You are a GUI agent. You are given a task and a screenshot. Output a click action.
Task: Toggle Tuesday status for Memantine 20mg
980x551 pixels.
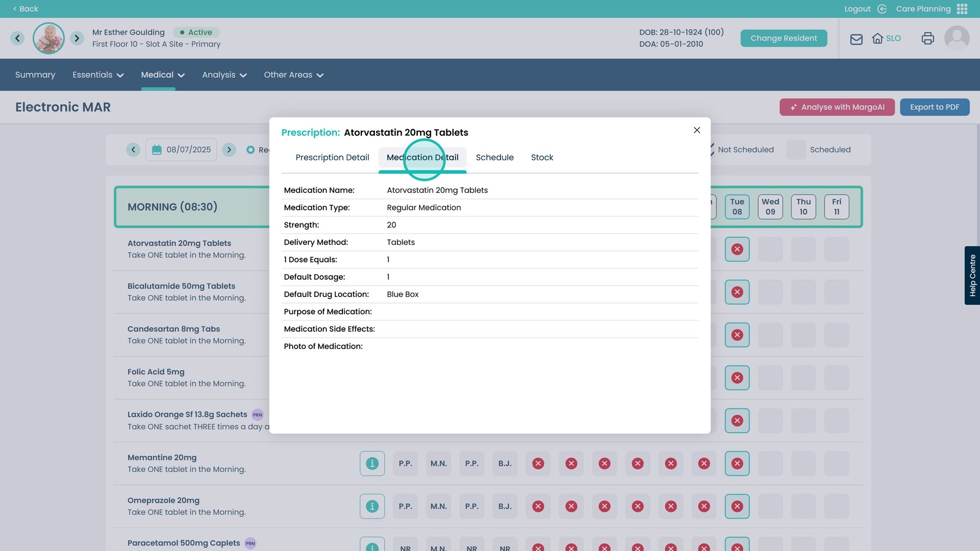point(737,463)
